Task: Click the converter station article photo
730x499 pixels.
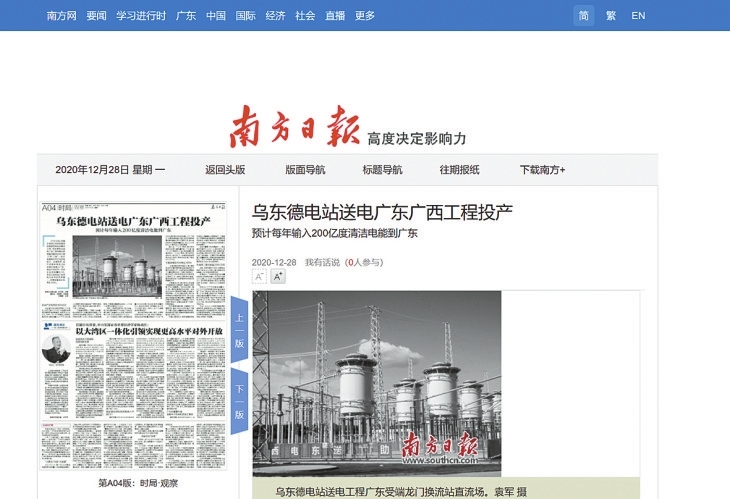Action: click(377, 384)
